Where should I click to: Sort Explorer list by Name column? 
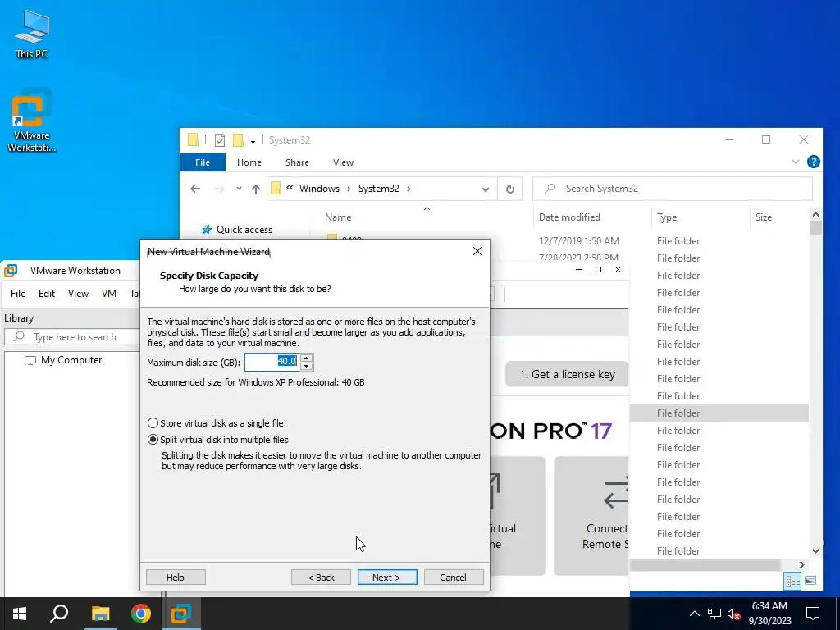coord(338,217)
